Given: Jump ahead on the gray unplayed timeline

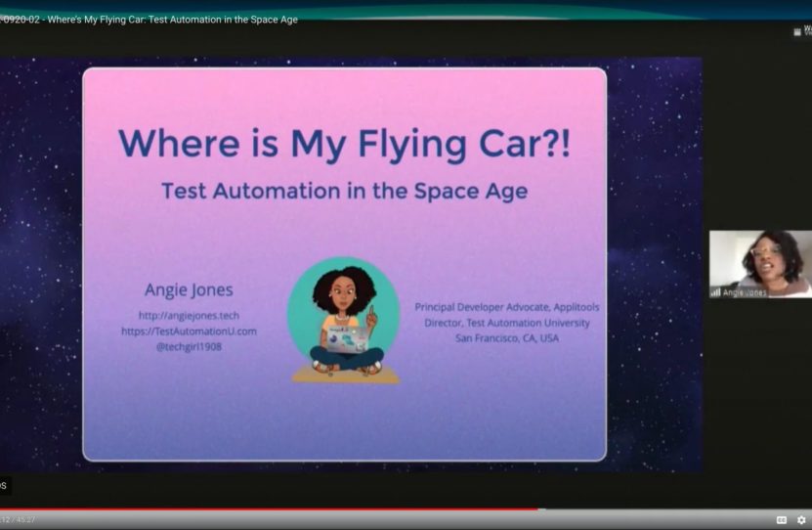Looking at the screenshot, I should point(674,509).
